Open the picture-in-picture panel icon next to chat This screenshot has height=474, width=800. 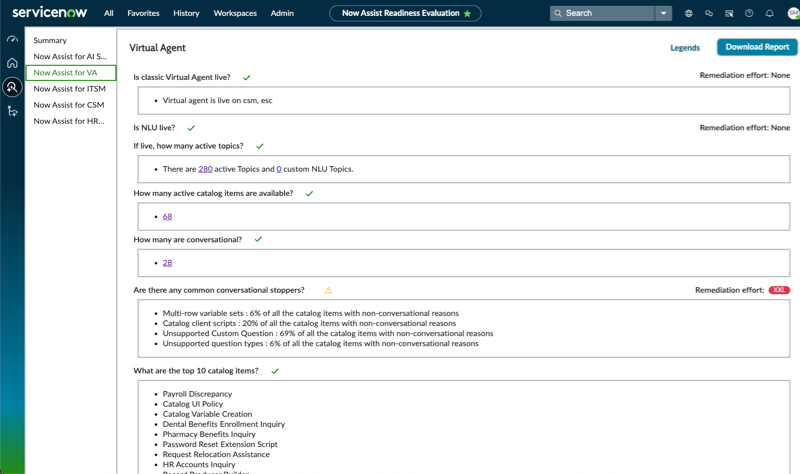[729, 14]
